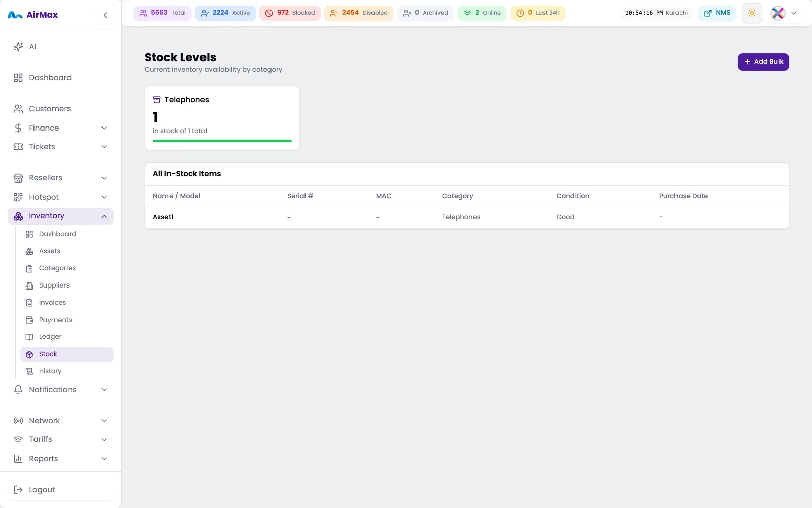812x508 pixels.
Task: Expand the Finance menu chevron
Action: click(104, 128)
